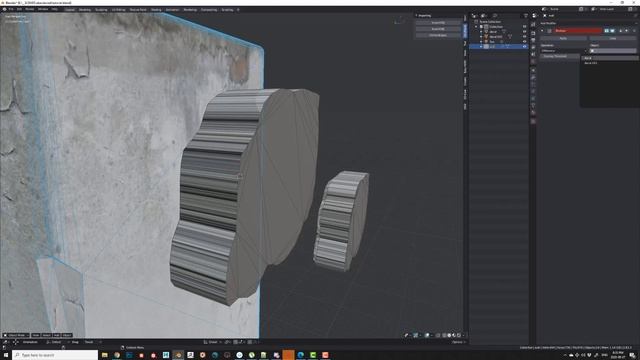Choose decal from the object dropdown list
The width and height of the screenshot is (640, 360).
click(610, 58)
